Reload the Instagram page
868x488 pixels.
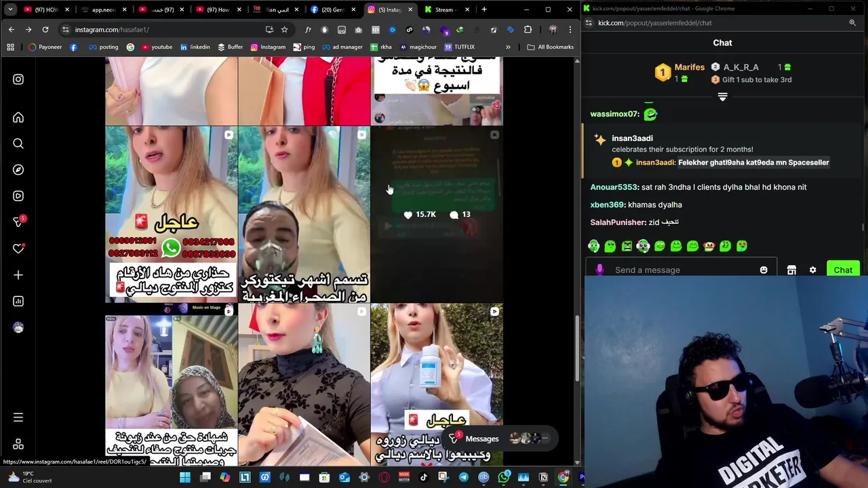point(45,30)
